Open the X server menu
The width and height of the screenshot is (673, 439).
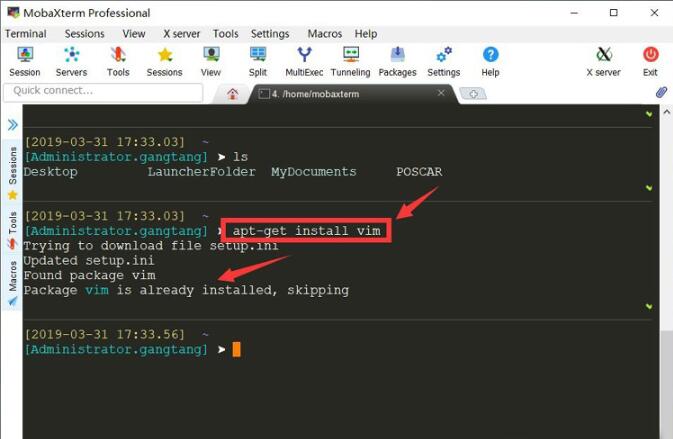[x=182, y=33]
